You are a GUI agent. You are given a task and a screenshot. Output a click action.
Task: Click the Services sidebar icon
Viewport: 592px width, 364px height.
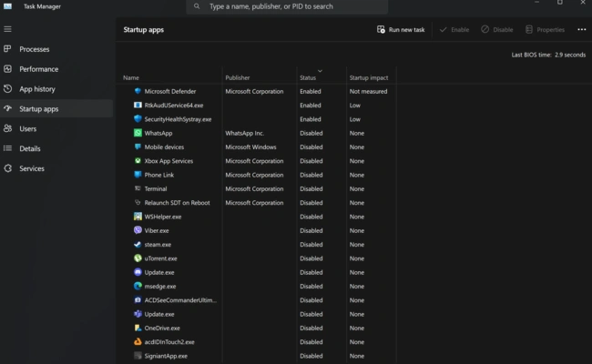pyautogui.click(x=7, y=168)
